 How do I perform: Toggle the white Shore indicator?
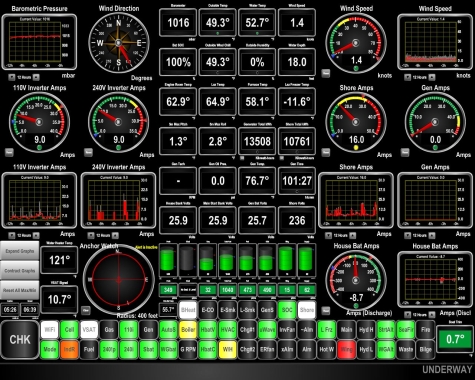coord(307,310)
